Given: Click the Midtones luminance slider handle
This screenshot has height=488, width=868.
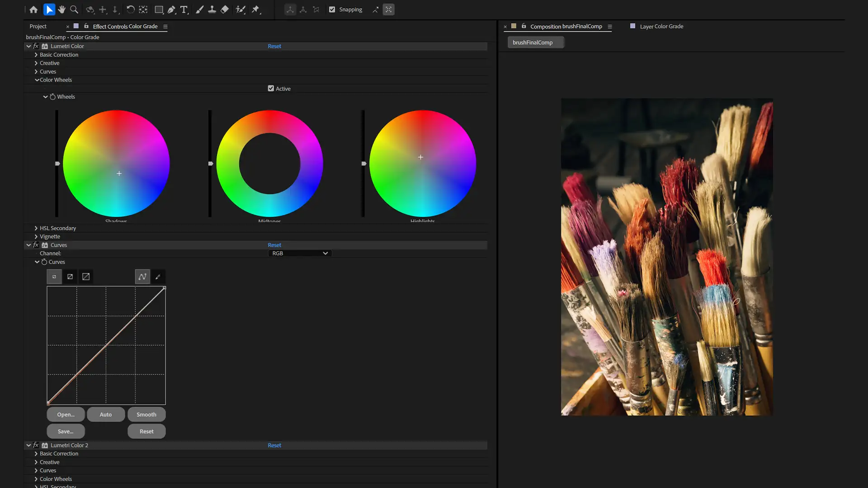Looking at the screenshot, I should pyautogui.click(x=211, y=164).
